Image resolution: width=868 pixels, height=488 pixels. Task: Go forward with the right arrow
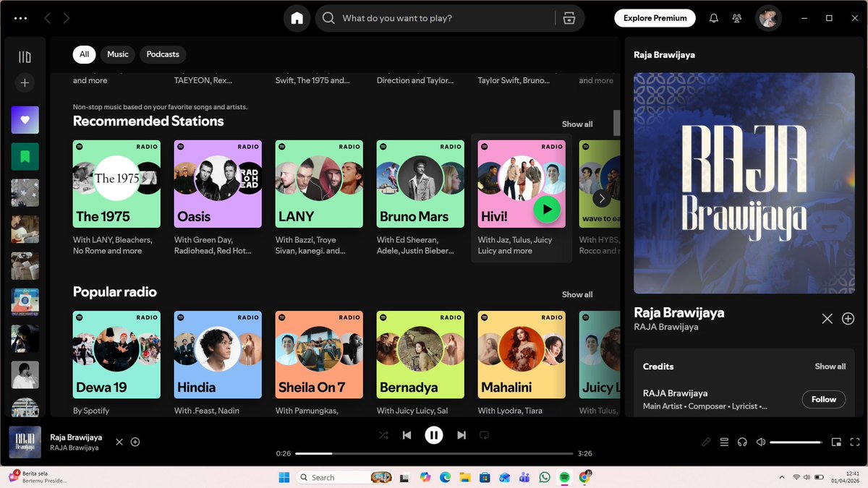click(67, 18)
